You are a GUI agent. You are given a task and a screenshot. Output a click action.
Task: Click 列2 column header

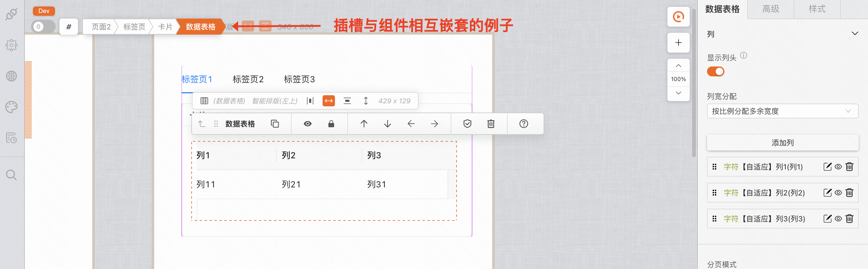point(289,155)
